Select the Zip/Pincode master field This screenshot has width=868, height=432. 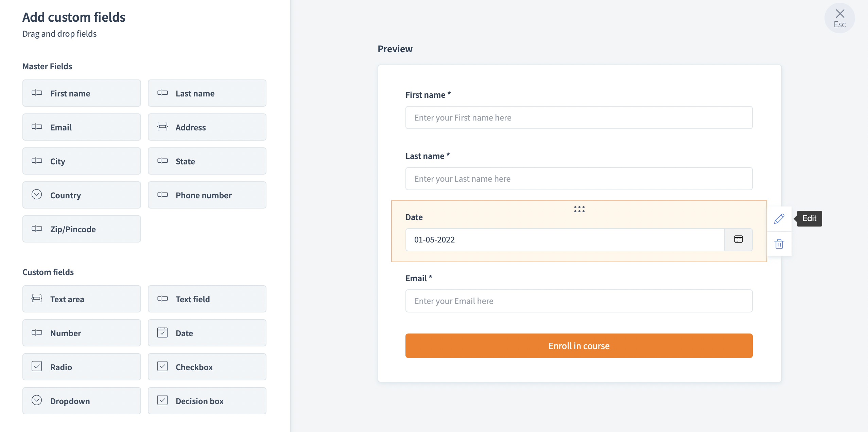pos(82,229)
